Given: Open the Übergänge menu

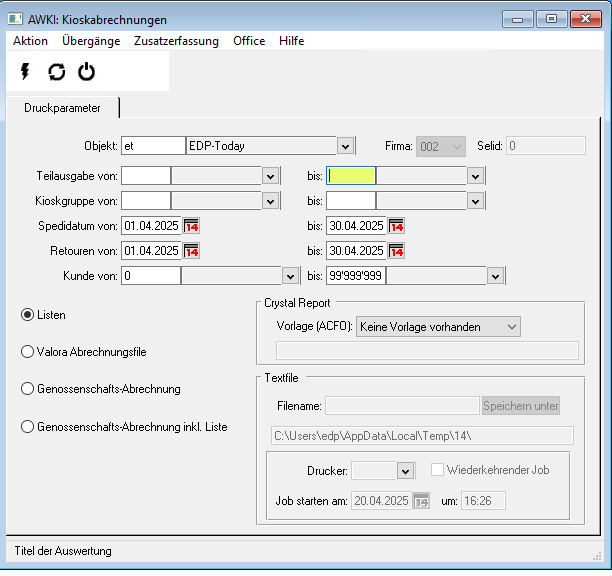Looking at the screenshot, I should click(x=90, y=41).
